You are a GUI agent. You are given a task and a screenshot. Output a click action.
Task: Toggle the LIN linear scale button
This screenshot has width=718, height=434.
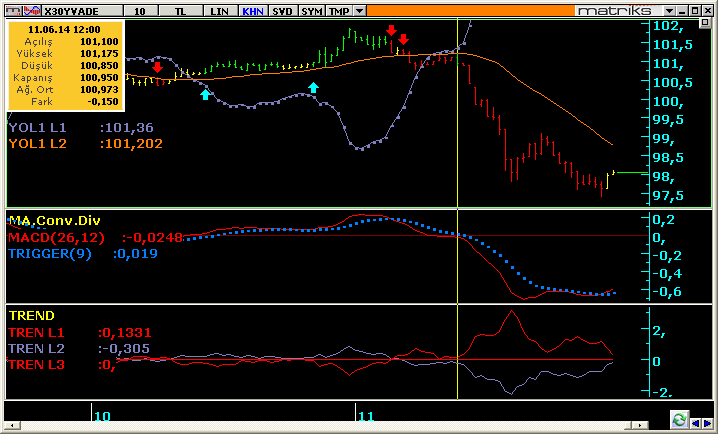[220, 10]
